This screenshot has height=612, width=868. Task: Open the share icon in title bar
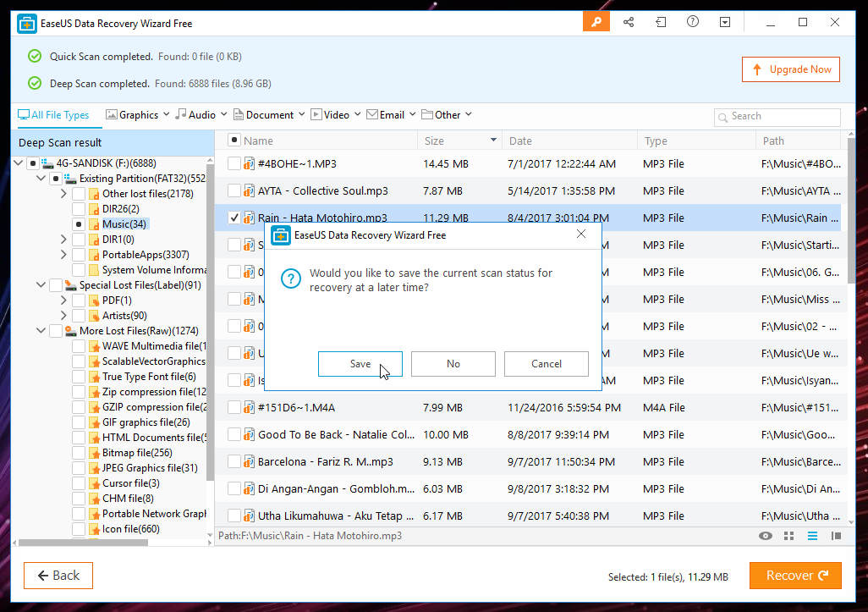(x=629, y=22)
